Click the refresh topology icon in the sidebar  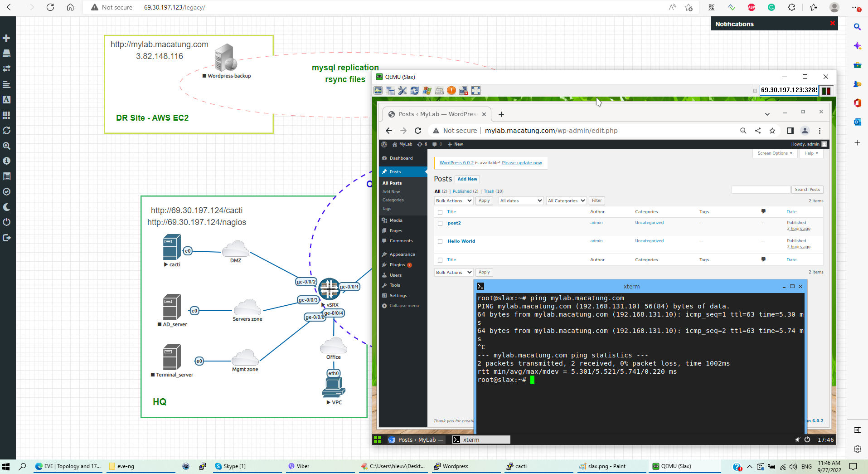tap(6, 131)
